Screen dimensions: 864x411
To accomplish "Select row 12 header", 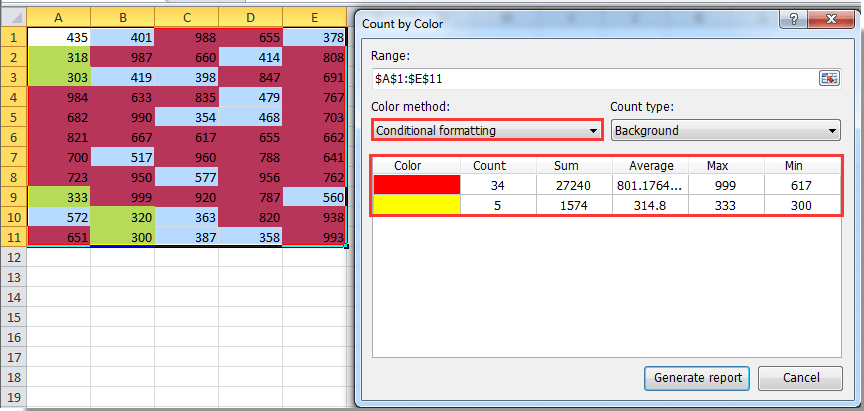I will pos(14,257).
